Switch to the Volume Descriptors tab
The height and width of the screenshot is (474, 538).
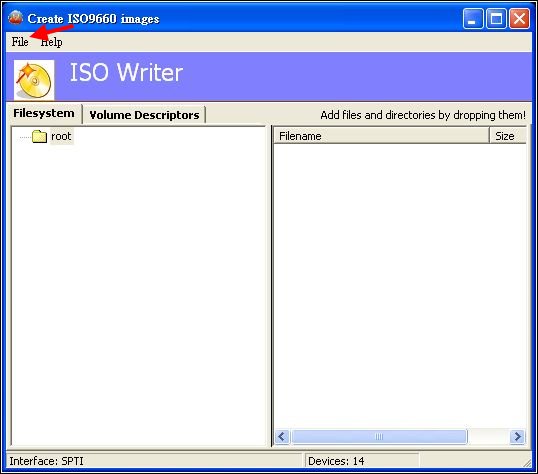click(x=144, y=115)
